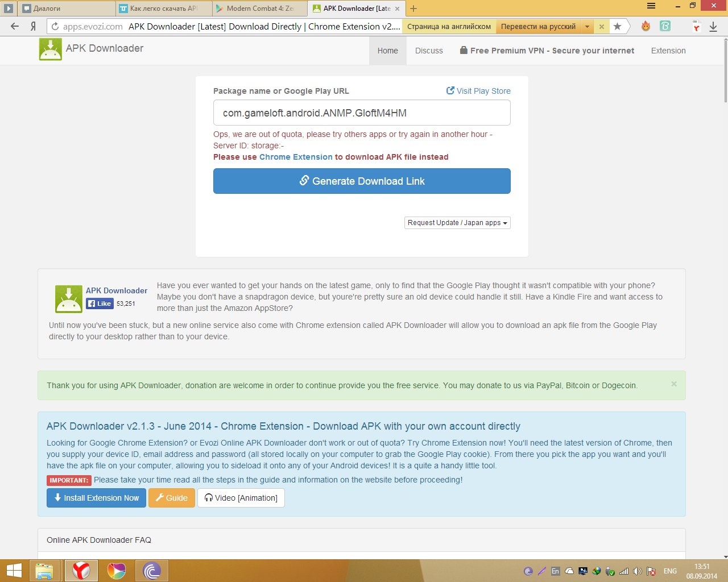Reload the page with the refresh icon

[55, 26]
